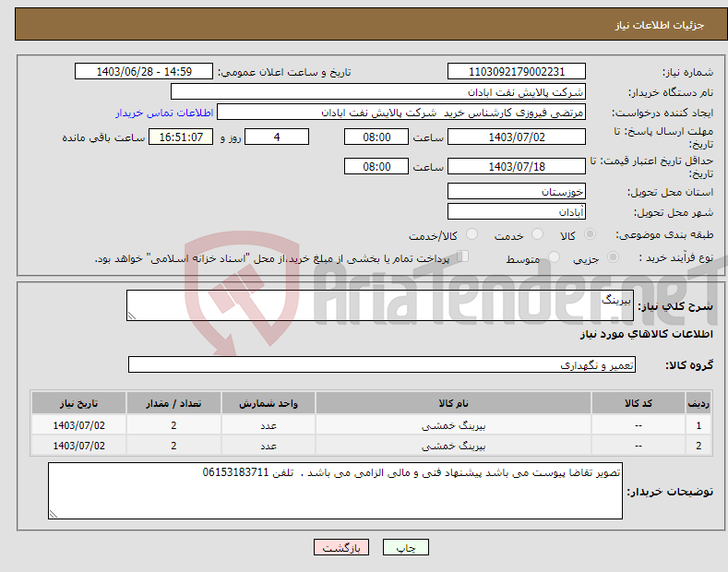Click the response deadline date 1403/07/02 field
The image size is (728, 572).
[517, 137]
